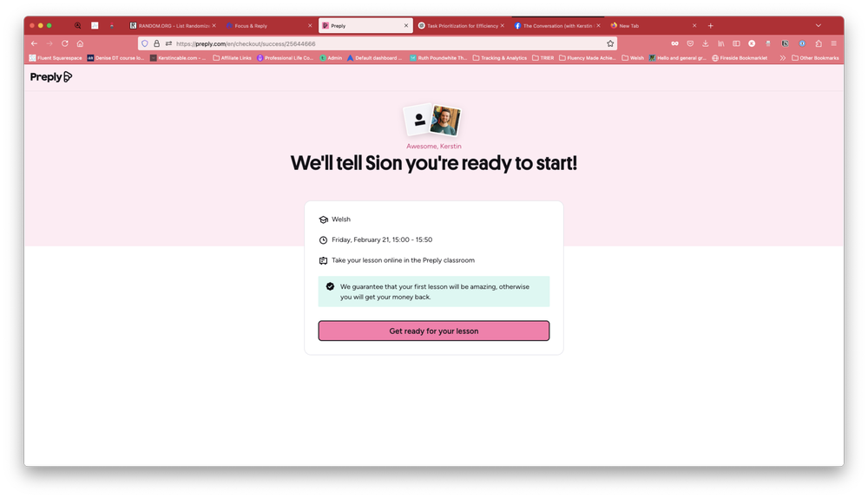Go to the browser home page
The width and height of the screenshot is (868, 498).
[80, 43]
